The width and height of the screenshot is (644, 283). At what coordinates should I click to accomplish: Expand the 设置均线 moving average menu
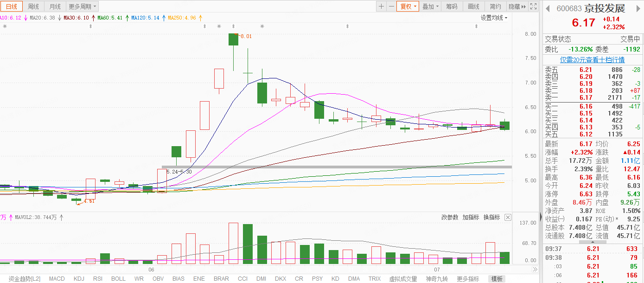coord(494,18)
